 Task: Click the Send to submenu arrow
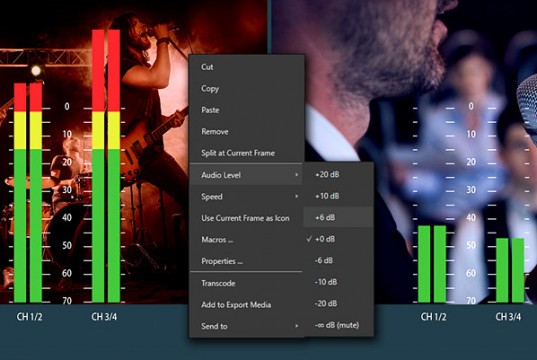pyautogui.click(x=297, y=326)
